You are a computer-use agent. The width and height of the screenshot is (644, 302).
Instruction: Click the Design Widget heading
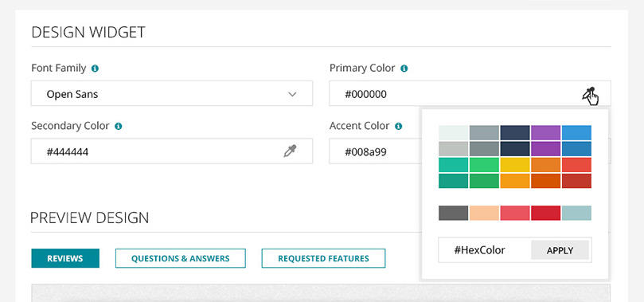(x=88, y=33)
